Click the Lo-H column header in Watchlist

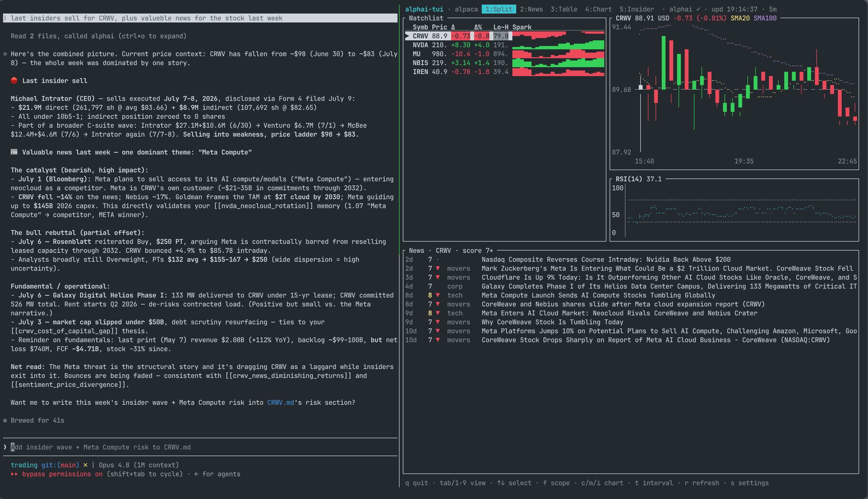(500, 27)
